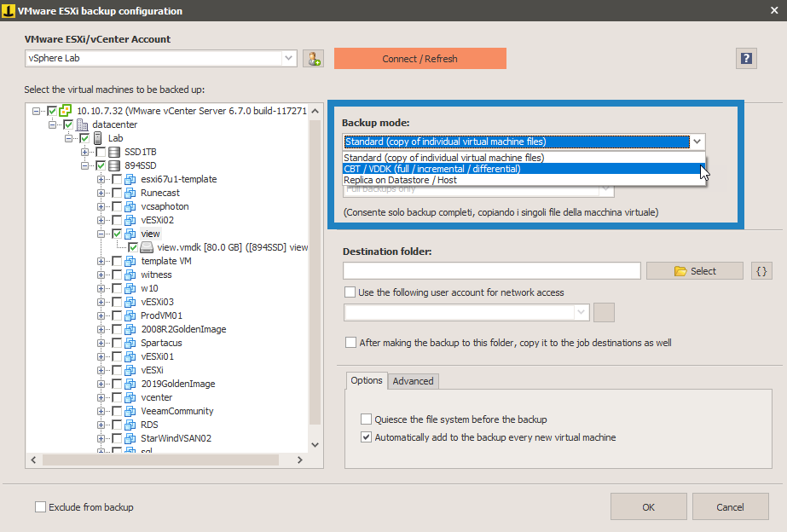787x532 pixels.
Task: Click the esxi67u1-template VM icon
Action: [130, 179]
